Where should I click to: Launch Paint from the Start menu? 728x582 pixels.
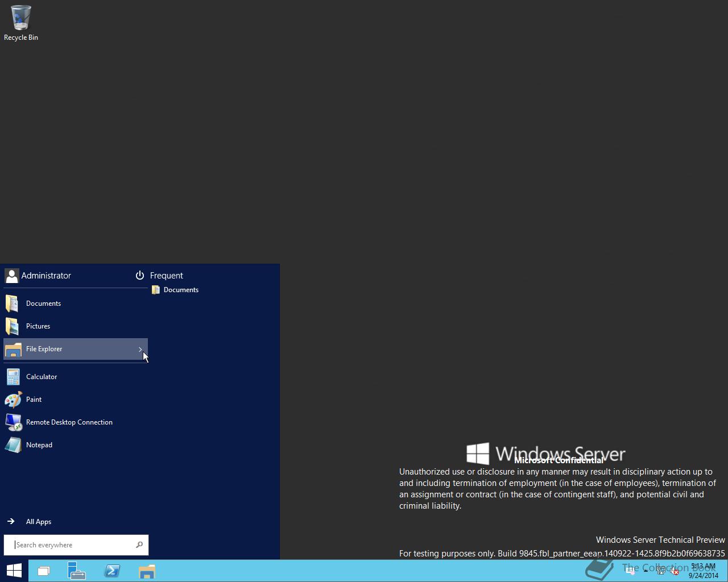(x=75, y=400)
